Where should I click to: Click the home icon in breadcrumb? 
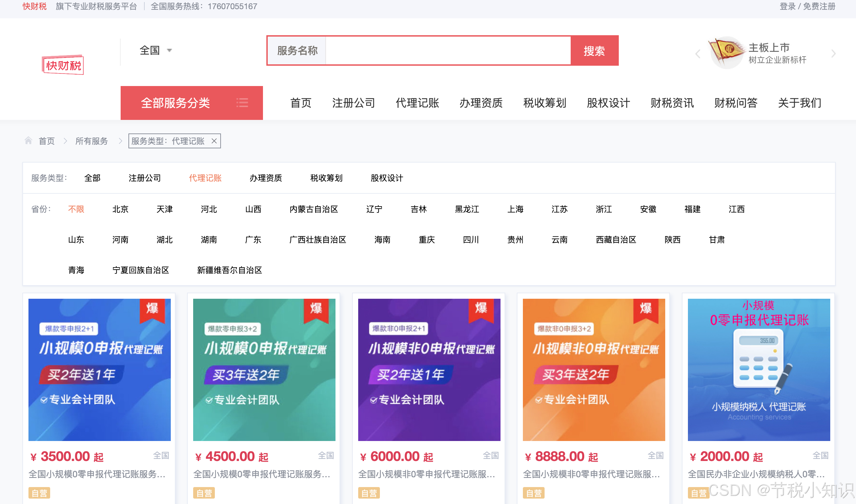[28, 141]
